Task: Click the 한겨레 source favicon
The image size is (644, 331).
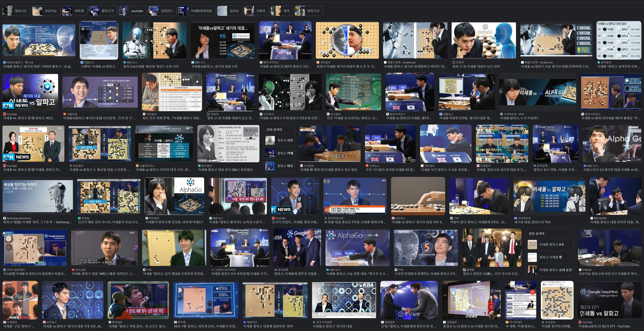Action: coord(175,322)
